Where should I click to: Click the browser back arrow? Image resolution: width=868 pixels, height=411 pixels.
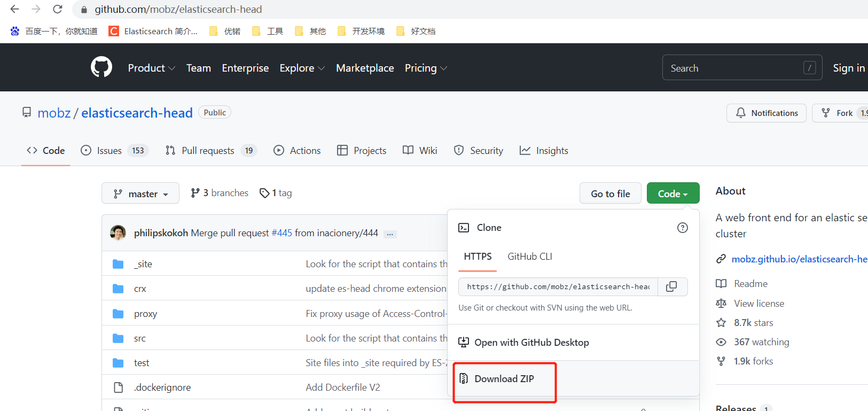(15, 9)
